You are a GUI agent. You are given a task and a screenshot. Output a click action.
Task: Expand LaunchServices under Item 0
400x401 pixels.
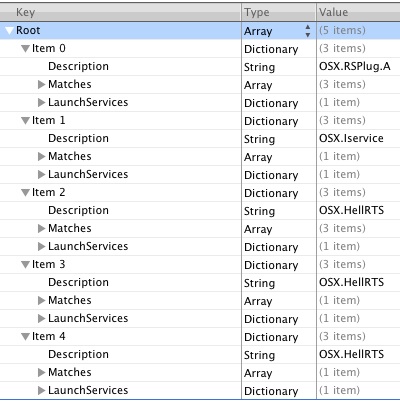(x=41, y=102)
